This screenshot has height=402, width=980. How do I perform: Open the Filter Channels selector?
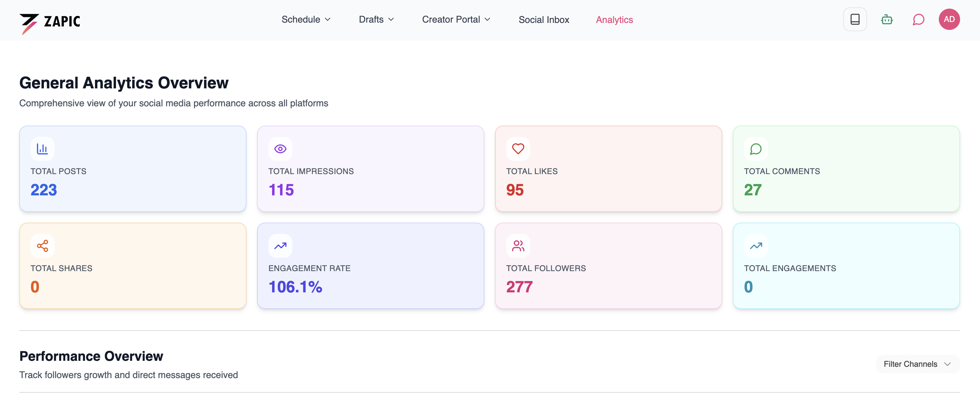coord(917,364)
